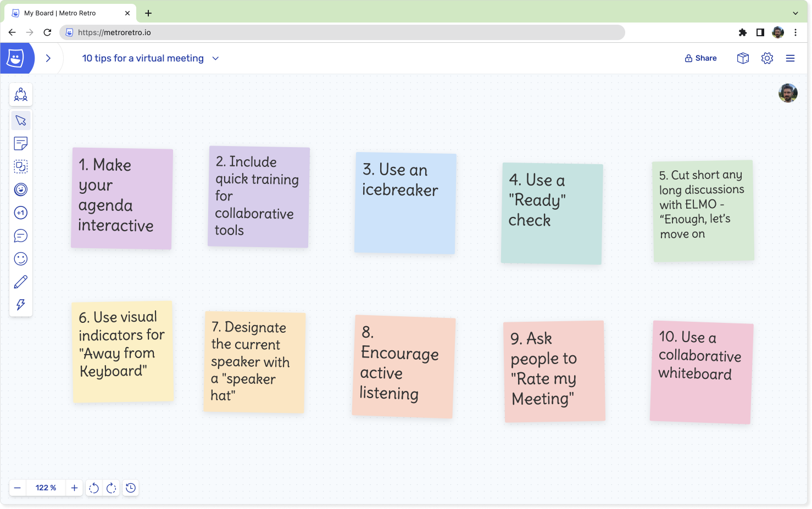The height and width of the screenshot is (509, 812).
Task: Select the pencil drawing tool
Action: [21, 282]
